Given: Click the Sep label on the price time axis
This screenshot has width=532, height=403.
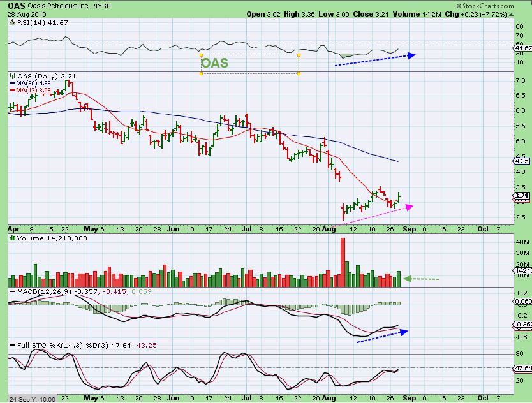Looking at the screenshot, I should (409, 229).
